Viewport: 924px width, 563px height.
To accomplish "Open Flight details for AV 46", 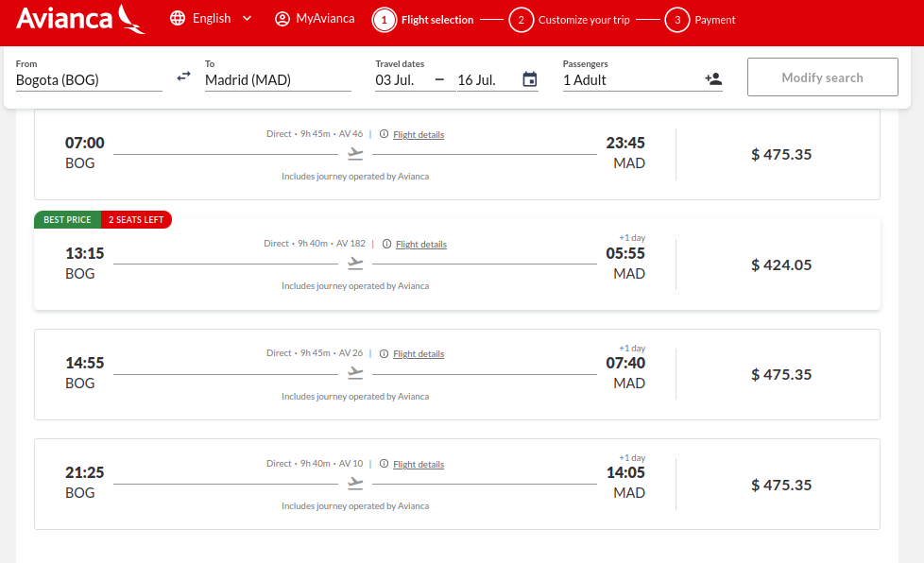I will click(419, 135).
